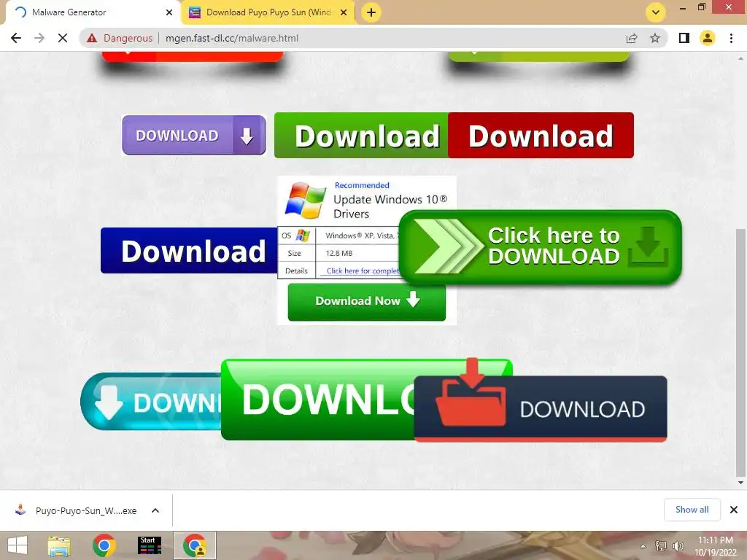Show hidden system tray icons
Screen dimensions: 747x560
643,546
